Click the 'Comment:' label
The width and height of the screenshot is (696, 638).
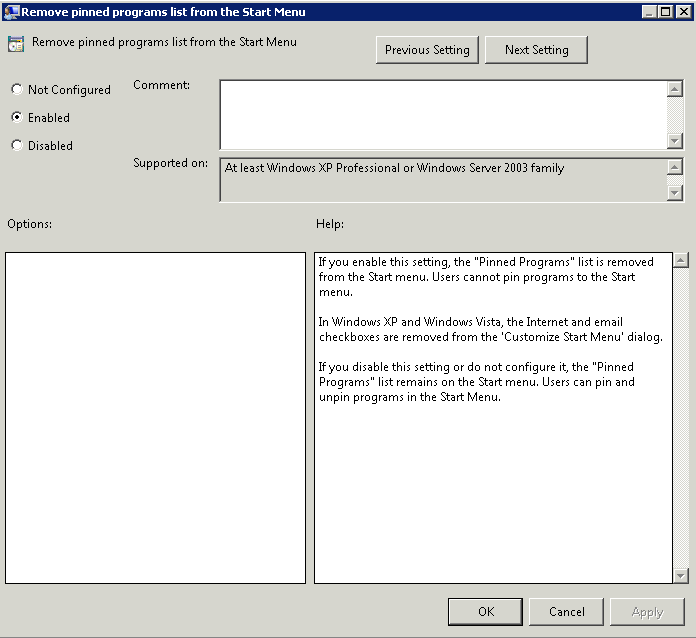pos(161,85)
